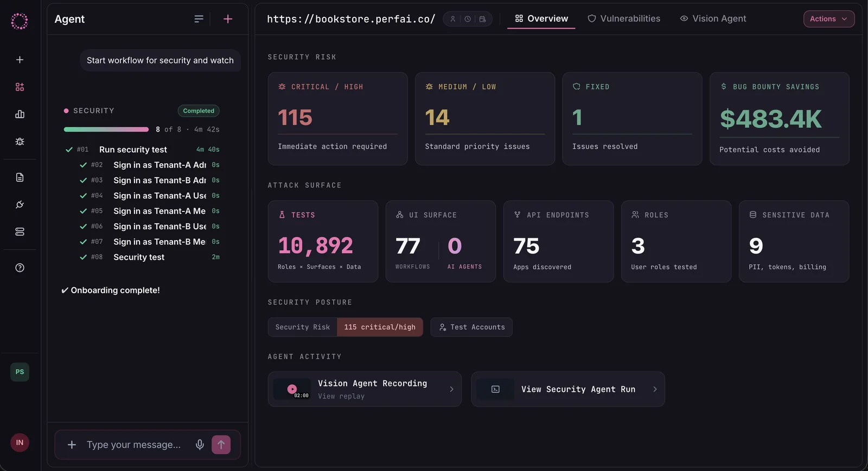This screenshot has height=471, width=868.
Task: Expand Vision Agent Recording chevron
Action: (451, 389)
